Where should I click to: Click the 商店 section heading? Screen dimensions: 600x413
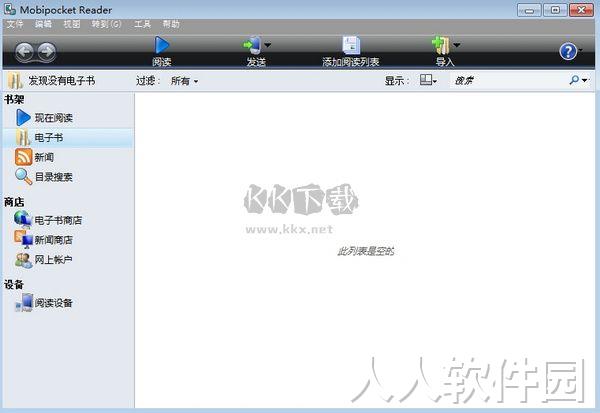[x=14, y=202]
